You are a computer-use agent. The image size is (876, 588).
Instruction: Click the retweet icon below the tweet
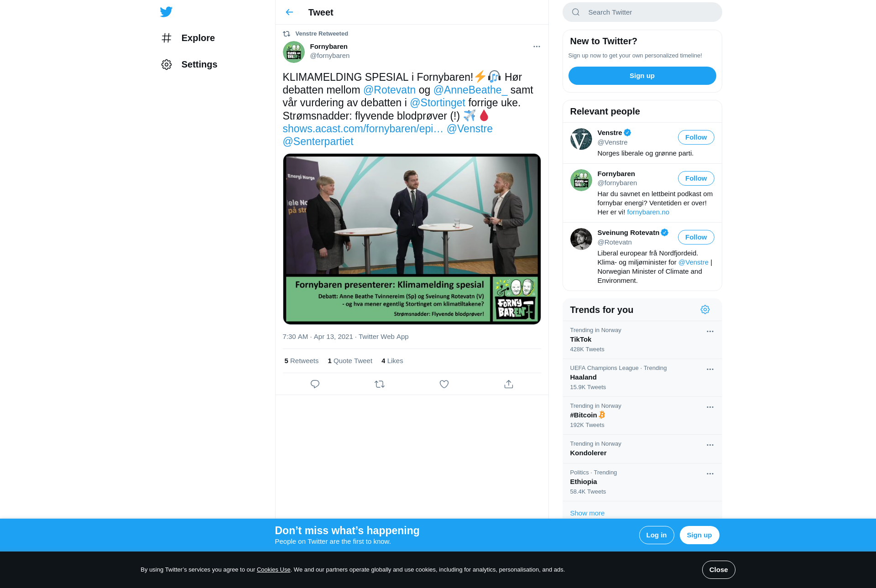point(380,384)
